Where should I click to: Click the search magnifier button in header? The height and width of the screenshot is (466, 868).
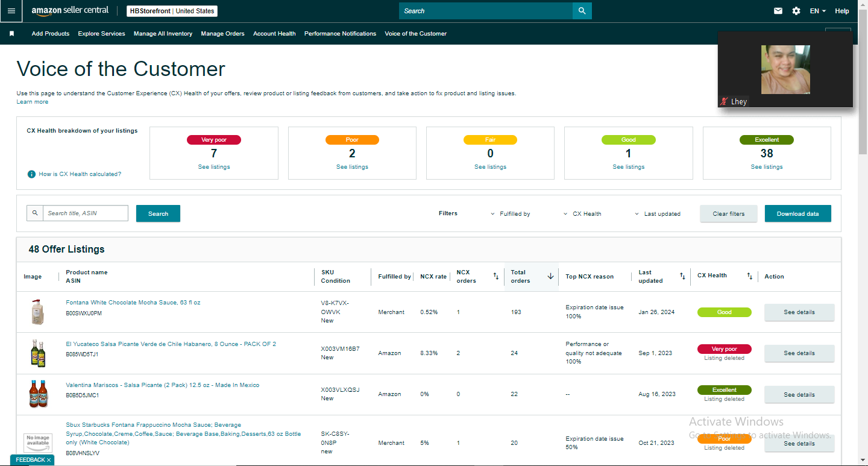pos(582,11)
